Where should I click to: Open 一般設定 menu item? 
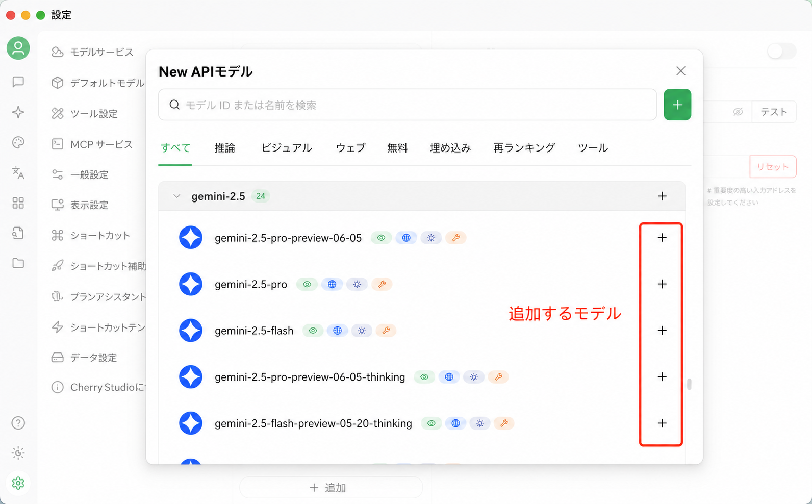pos(80,174)
